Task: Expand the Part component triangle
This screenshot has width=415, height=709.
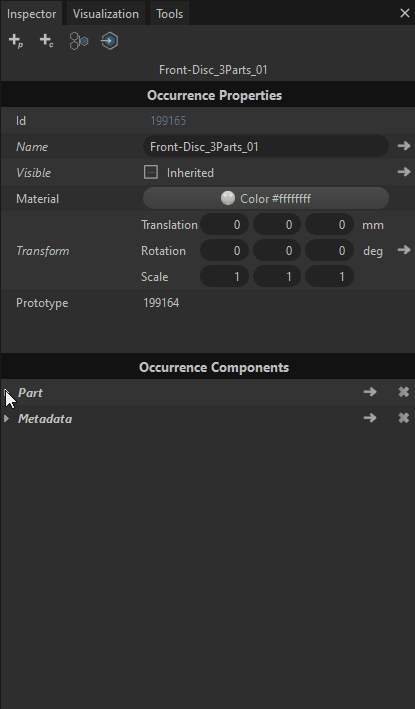Action: (x=6, y=392)
